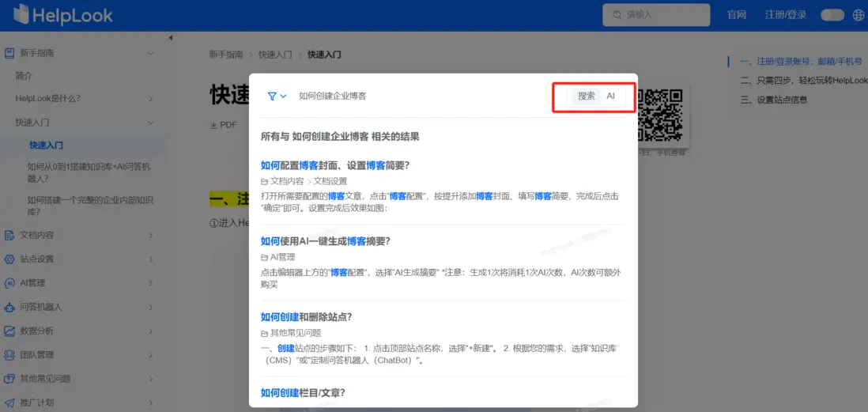This screenshot has height=412, width=868.
Task: Expand the 文档内容 chevron
Action: [x=150, y=236]
